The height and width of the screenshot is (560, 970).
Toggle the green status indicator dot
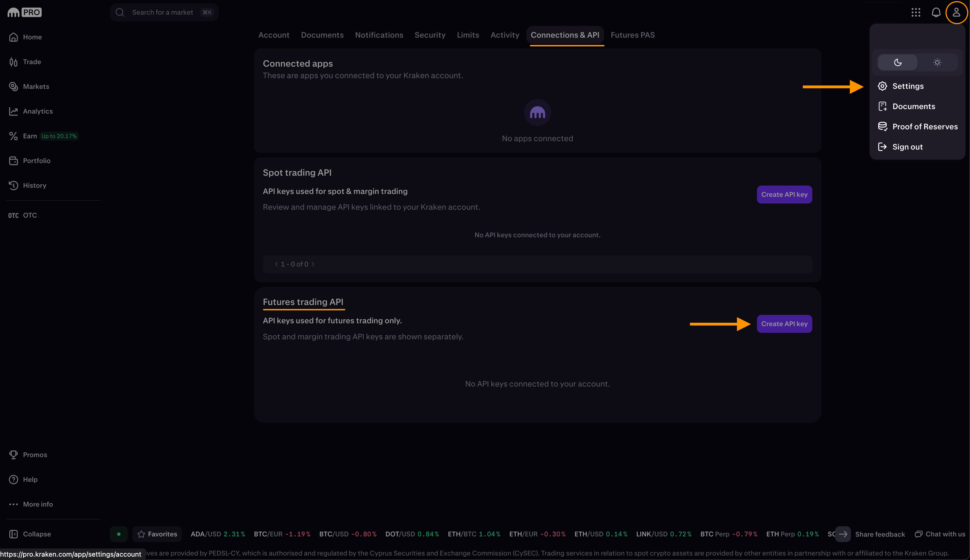click(x=119, y=534)
